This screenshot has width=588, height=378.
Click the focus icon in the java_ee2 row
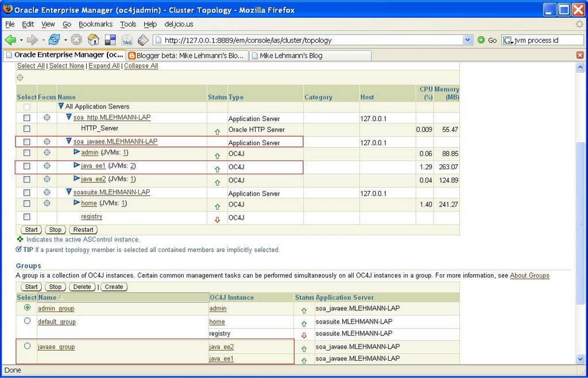pyautogui.click(x=47, y=179)
